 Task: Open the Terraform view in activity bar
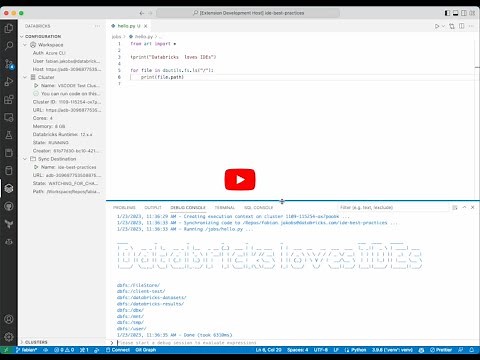point(9,224)
